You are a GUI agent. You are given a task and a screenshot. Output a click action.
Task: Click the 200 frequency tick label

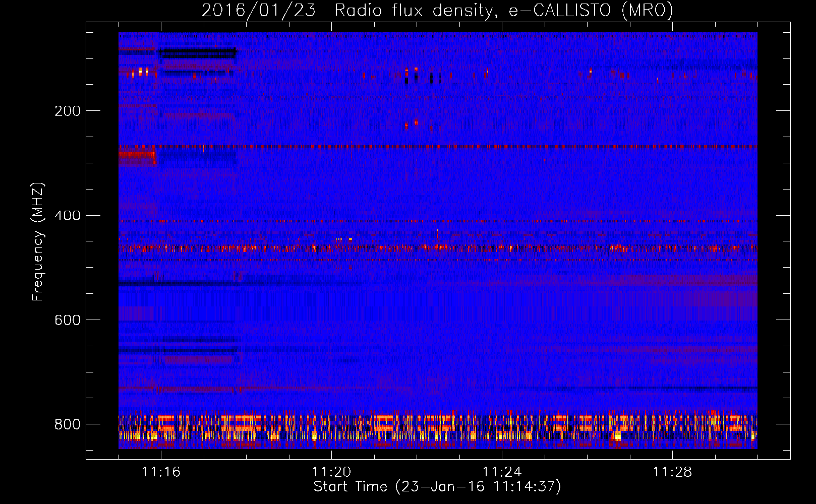[x=68, y=111]
